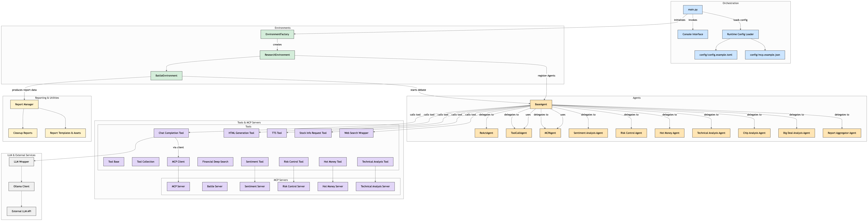The width and height of the screenshot is (868, 221).
Task: Select the Report Aggregator Agent node
Action: [x=842, y=133]
